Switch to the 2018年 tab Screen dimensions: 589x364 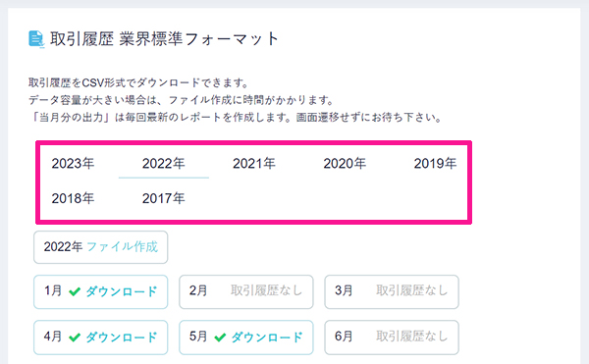coord(73,198)
